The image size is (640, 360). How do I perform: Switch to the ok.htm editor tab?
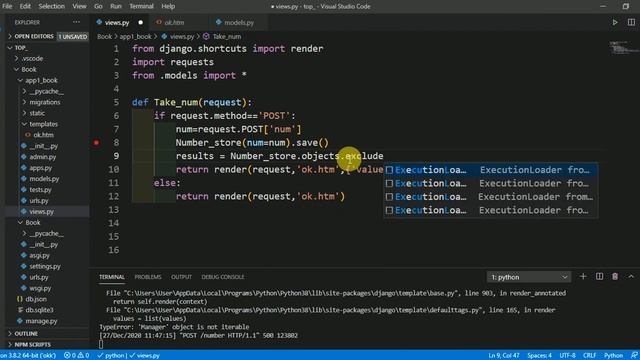click(x=174, y=22)
